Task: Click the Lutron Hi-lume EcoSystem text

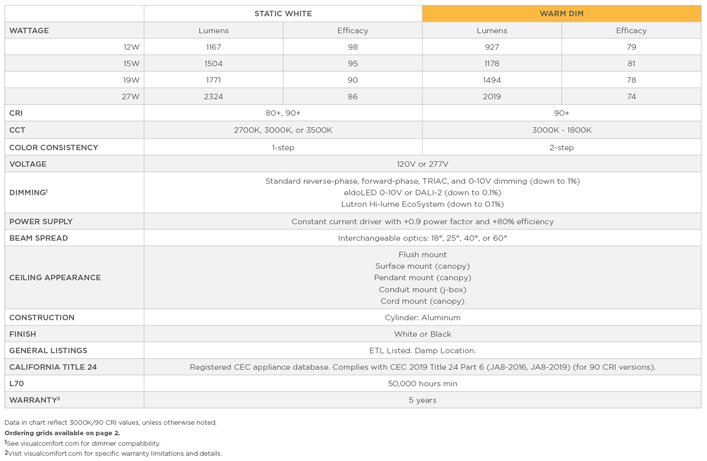Action: pyautogui.click(x=422, y=204)
